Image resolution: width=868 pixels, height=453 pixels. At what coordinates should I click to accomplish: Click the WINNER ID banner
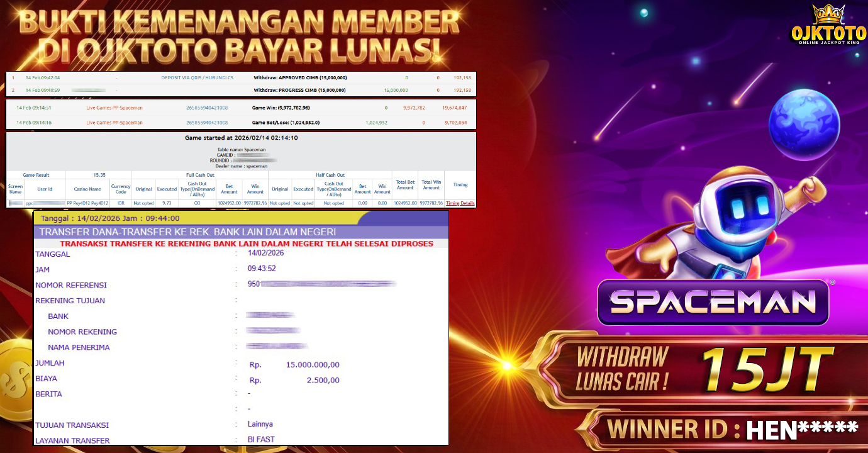[x=730, y=429]
